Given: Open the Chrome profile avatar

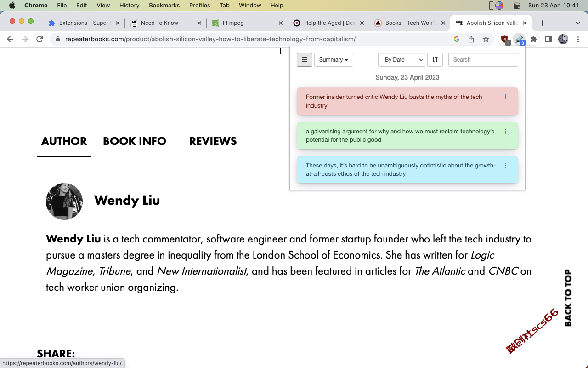Looking at the screenshot, I should 563,40.
